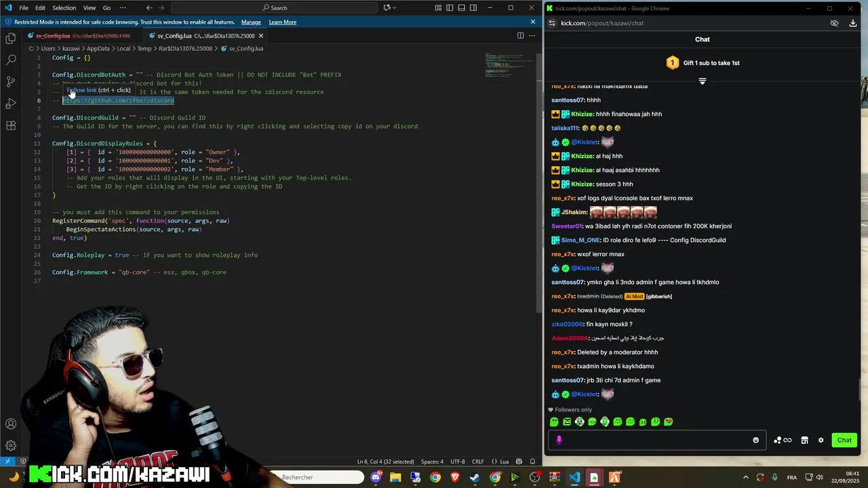Click the VS Code command center search box

[x=275, y=7]
